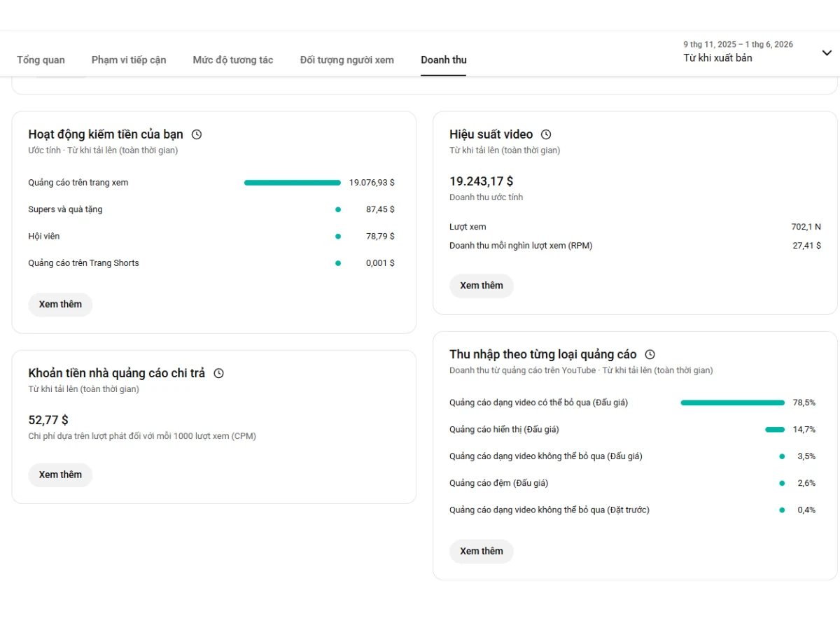Click clock icon beside Hiệu suất video
The width and height of the screenshot is (840, 630).
(x=546, y=134)
